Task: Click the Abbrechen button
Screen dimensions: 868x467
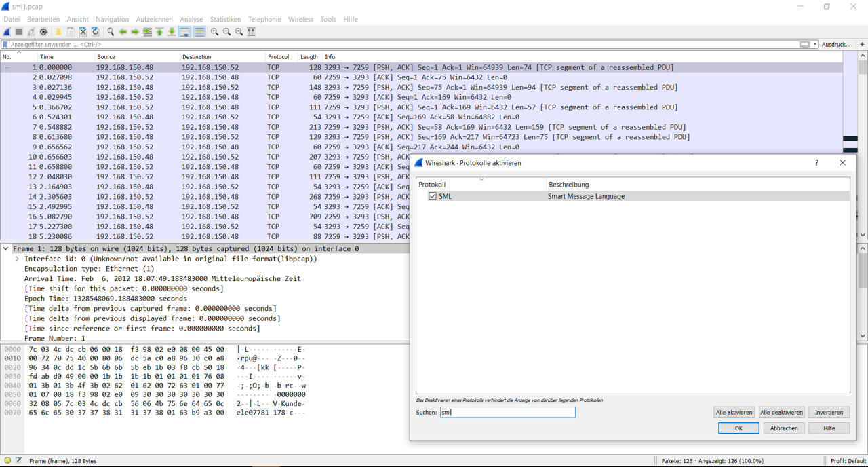Action: pos(784,428)
